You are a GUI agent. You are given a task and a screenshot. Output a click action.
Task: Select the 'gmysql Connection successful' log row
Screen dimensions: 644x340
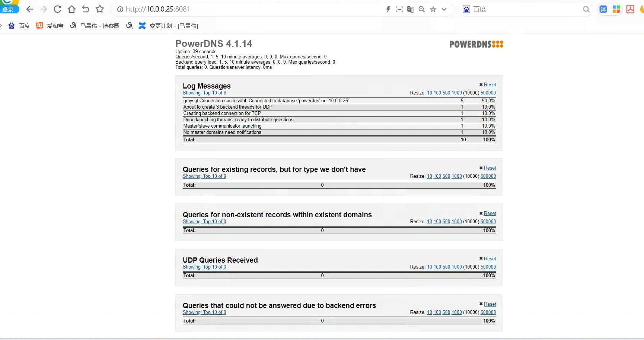[x=339, y=101]
